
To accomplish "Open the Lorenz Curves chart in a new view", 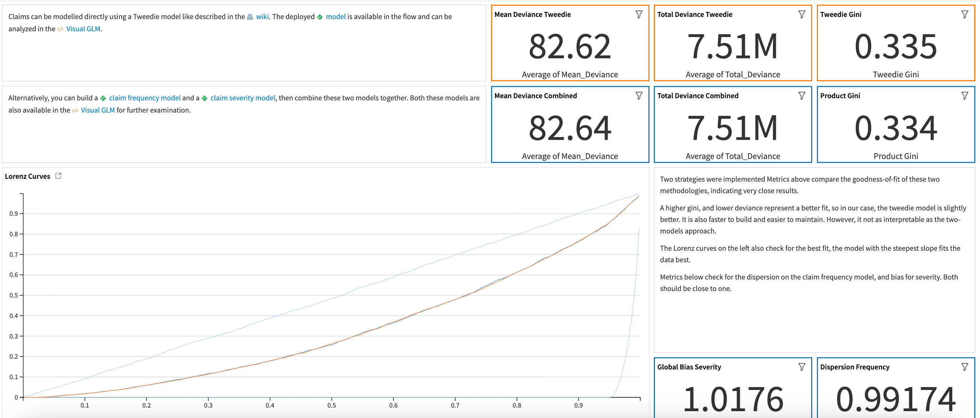I will [58, 176].
